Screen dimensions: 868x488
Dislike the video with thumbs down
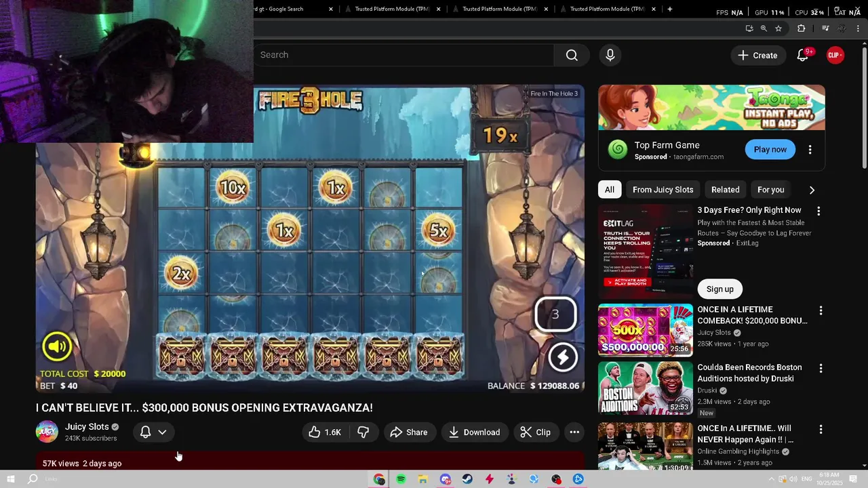coord(363,432)
